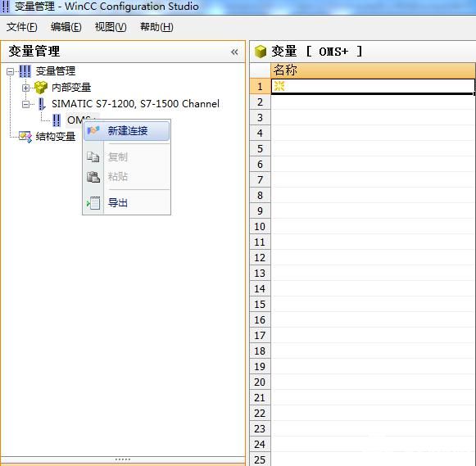This screenshot has width=476, height=466.
Task: Click the yellow cubes 内部变量 icon
Action: pyautogui.click(x=41, y=88)
